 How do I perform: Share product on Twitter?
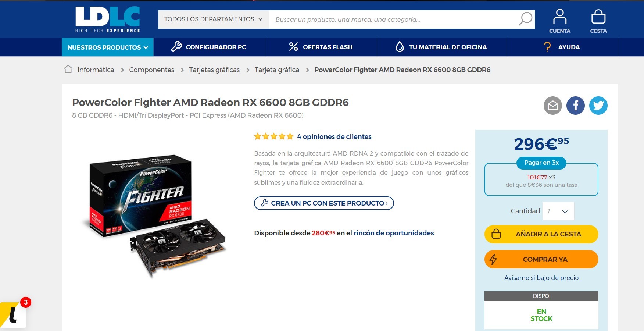pos(598,106)
